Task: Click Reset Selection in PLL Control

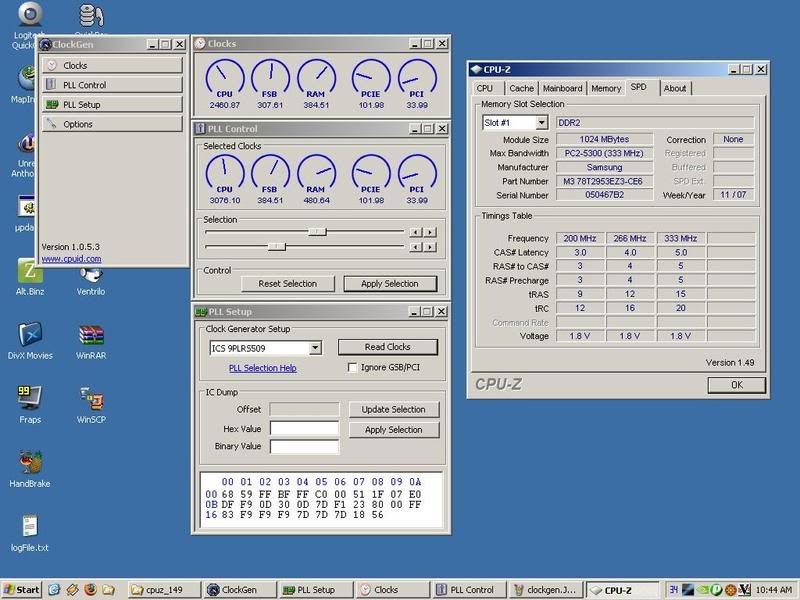Action: tap(288, 284)
